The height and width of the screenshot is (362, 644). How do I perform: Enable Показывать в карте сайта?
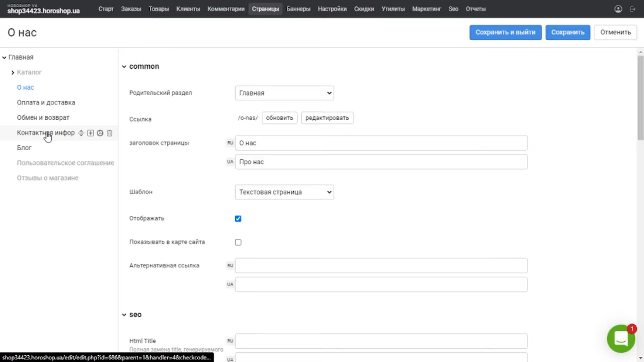click(x=238, y=242)
